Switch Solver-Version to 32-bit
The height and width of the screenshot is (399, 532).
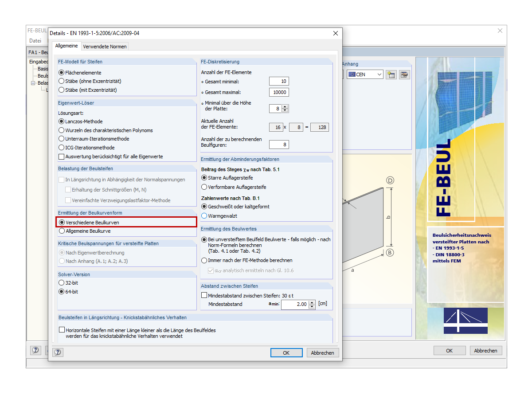coord(61,283)
